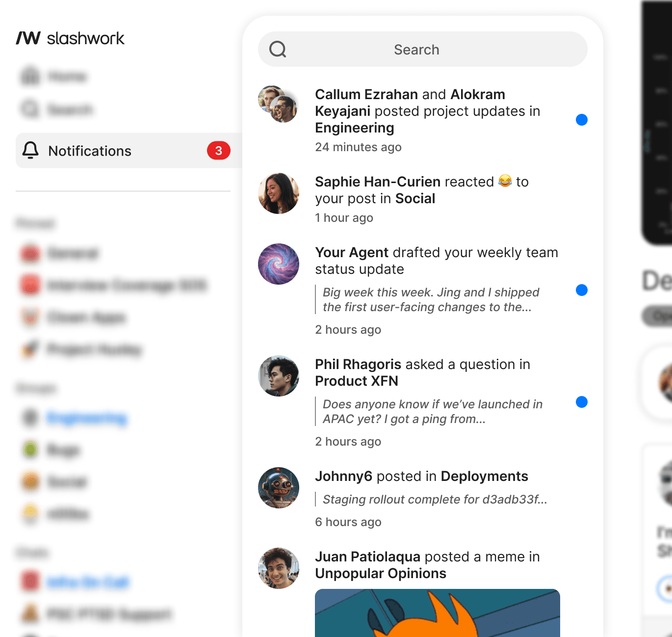672x637 pixels.
Task: Dismiss the unread dot on the Engineering update
Action: [582, 119]
